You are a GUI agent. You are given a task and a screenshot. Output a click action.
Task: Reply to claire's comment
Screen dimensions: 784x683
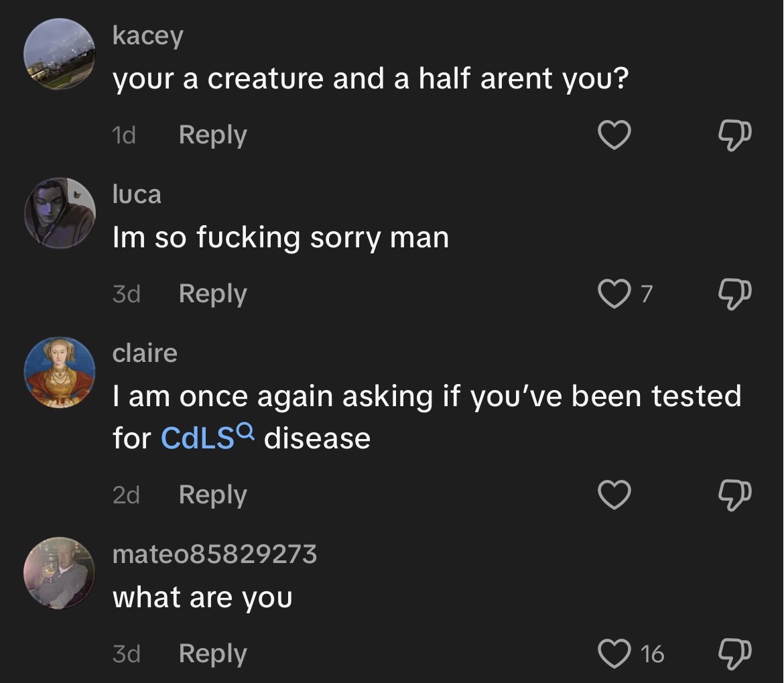213,495
